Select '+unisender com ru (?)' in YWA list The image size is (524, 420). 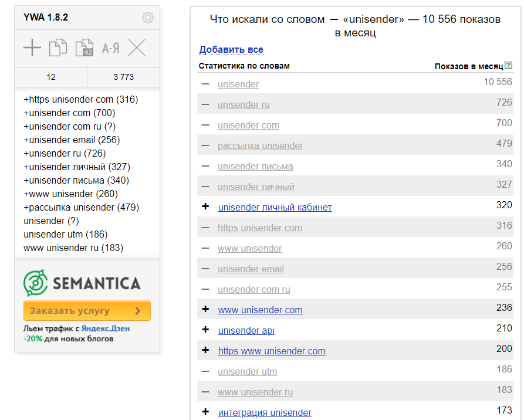[69, 126]
